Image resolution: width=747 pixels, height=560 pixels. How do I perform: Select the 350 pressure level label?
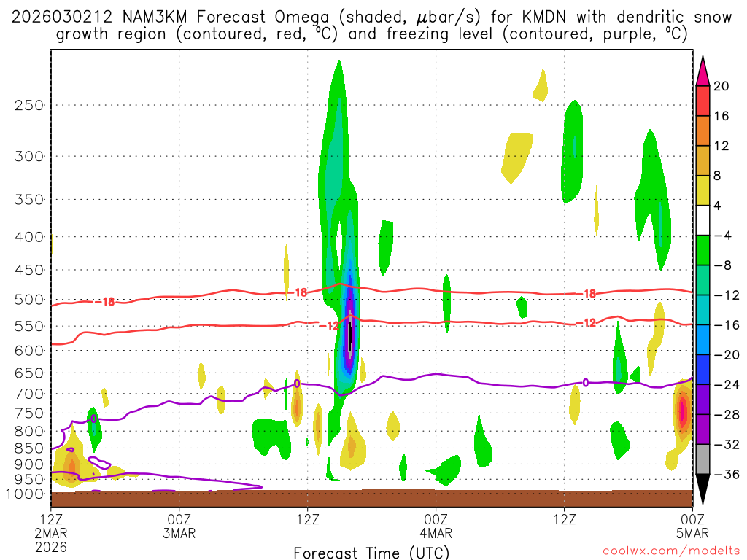(x=29, y=199)
